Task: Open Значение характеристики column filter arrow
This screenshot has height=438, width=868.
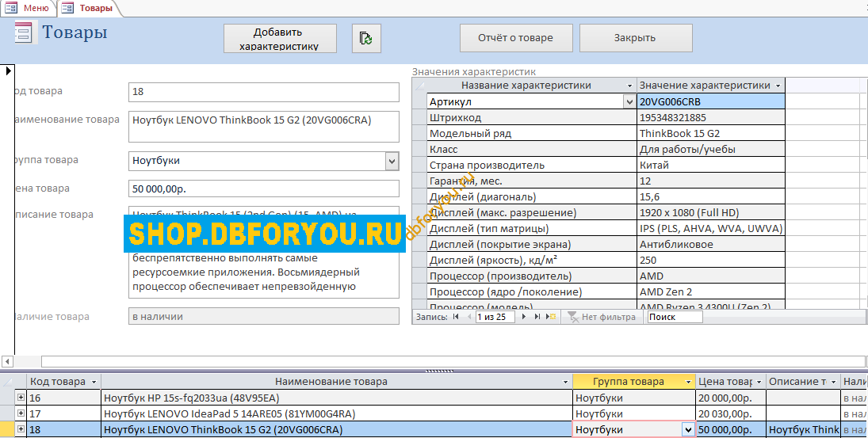Action: [778, 86]
